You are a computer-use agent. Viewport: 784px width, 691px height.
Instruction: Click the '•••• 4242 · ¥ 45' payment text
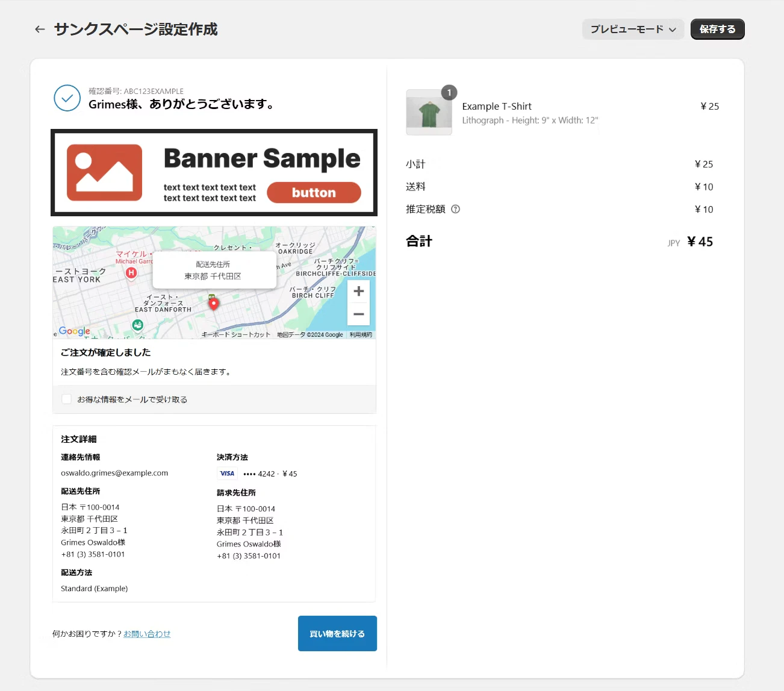point(270,474)
